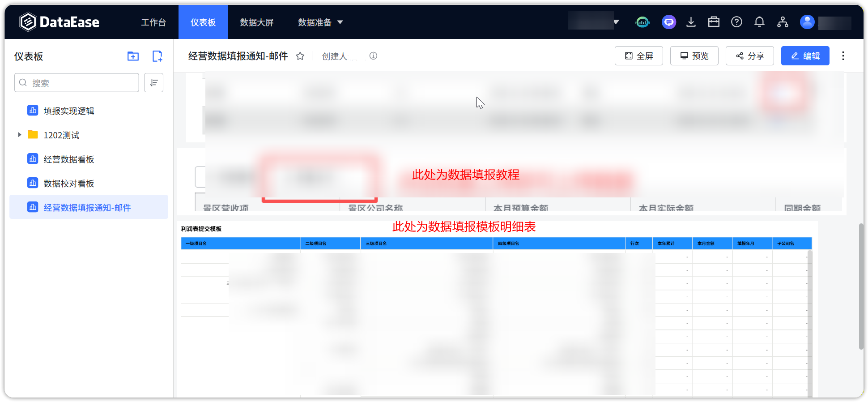Click the 行次 column header

[639, 244]
